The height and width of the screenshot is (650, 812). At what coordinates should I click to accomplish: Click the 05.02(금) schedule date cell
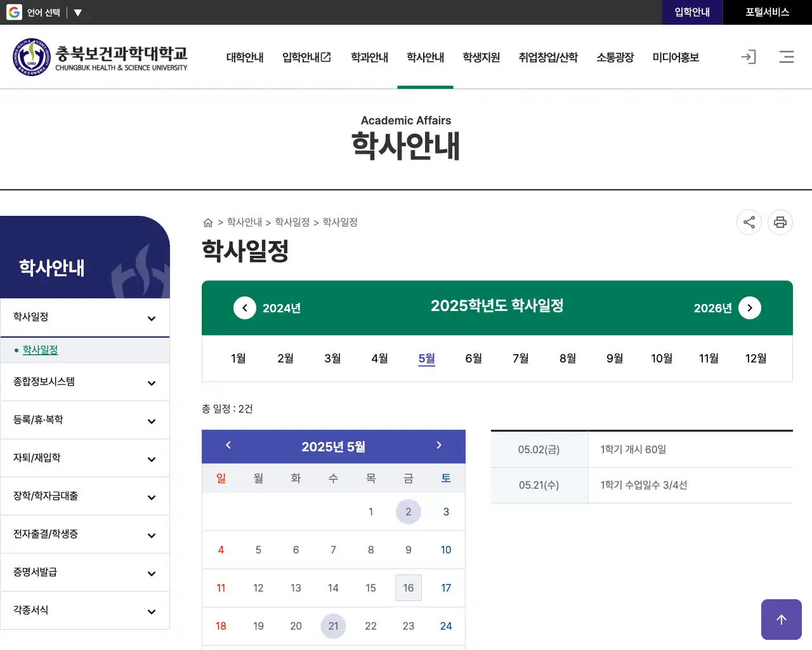point(539,449)
